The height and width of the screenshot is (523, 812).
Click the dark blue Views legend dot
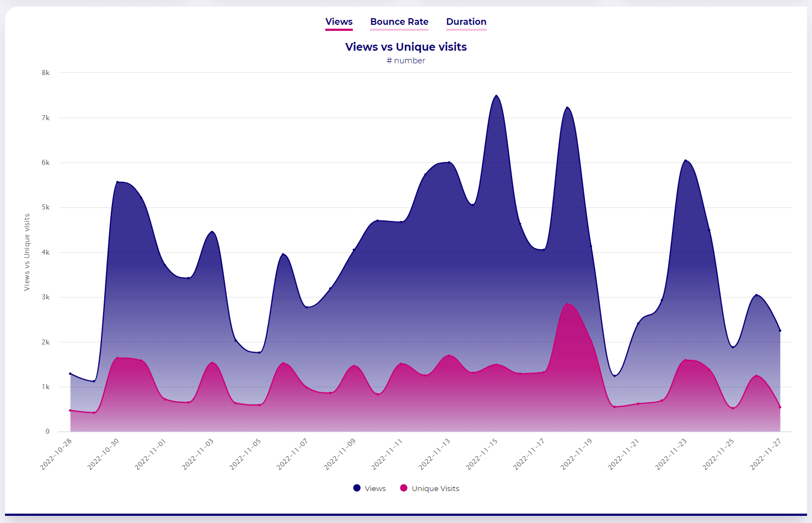point(357,488)
